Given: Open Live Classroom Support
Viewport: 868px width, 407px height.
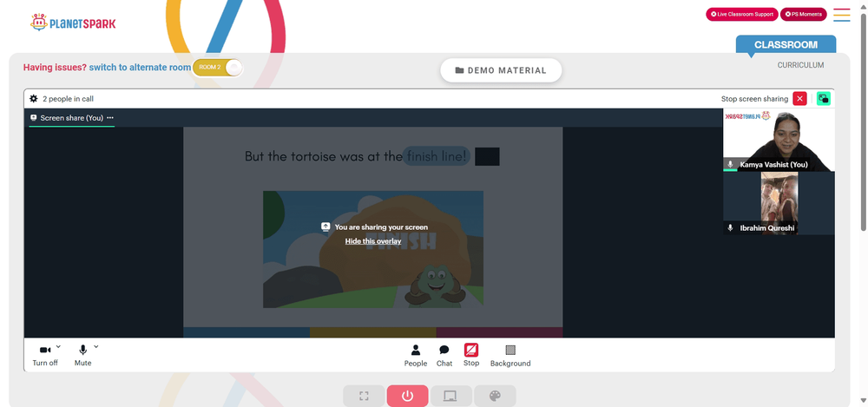Looking at the screenshot, I should 742,15.
